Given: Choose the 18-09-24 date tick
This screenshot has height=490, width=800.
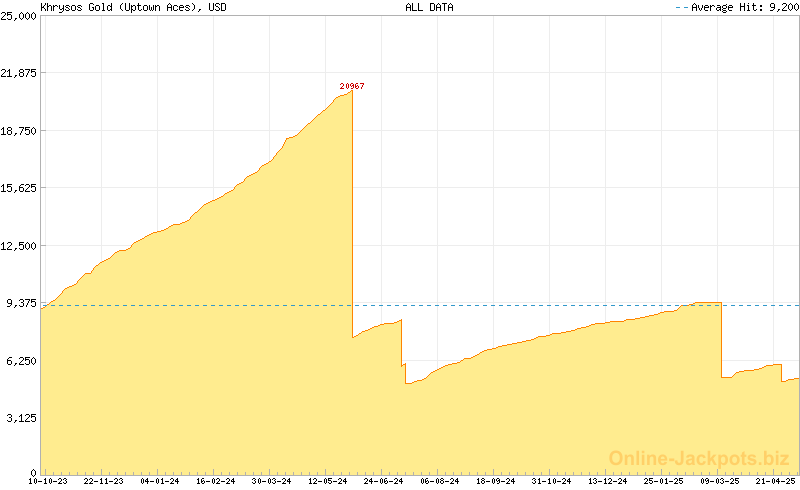Looking at the screenshot, I should tap(497, 481).
